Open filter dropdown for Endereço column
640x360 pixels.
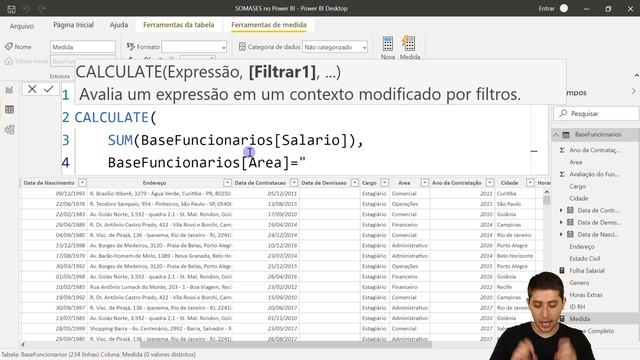click(227, 183)
